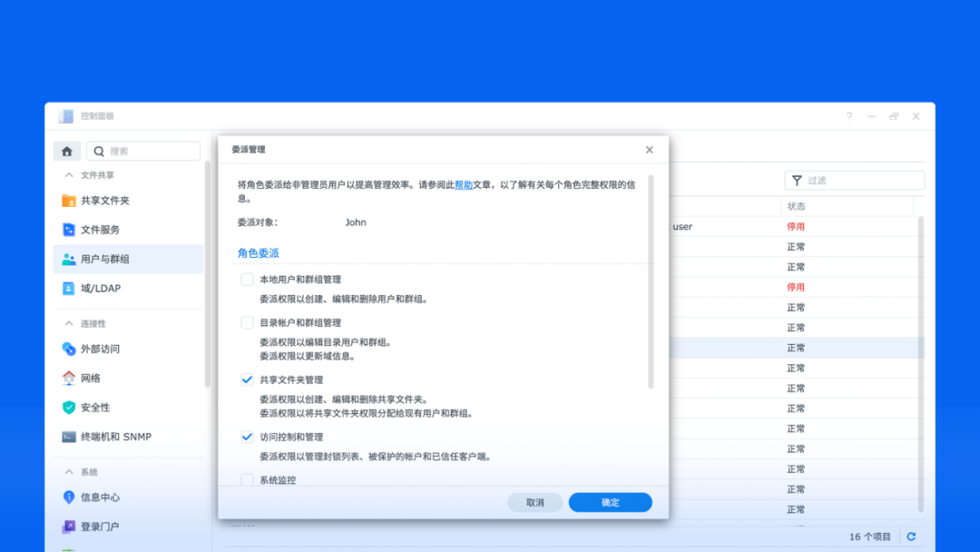Collapse the 系统 sidebar section

[x=68, y=472]
